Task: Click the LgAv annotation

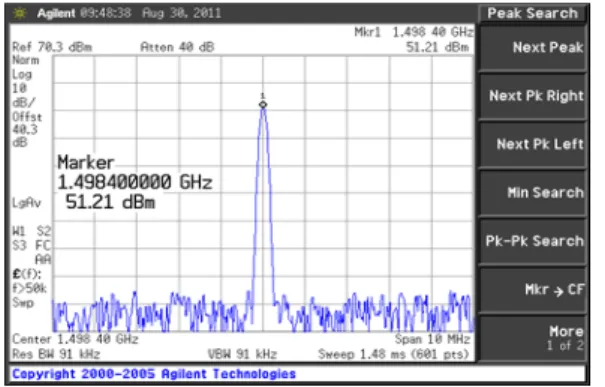Action: coord(26,203)
